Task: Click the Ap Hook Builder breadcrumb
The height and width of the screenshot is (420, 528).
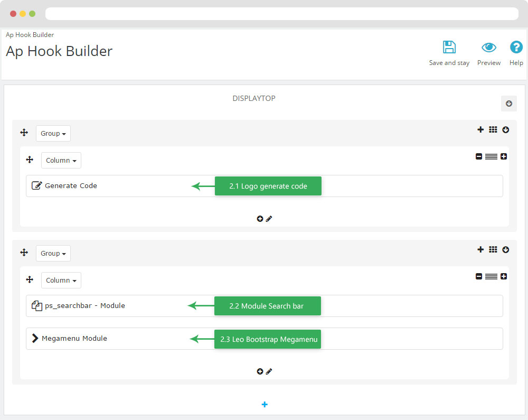Action: (x=30, y=35)
